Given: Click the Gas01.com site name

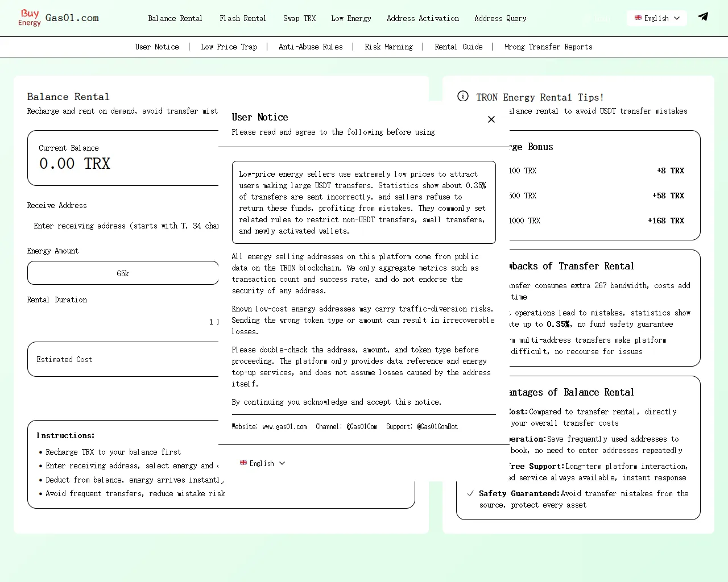Looking at the screenshot, I should [x=72, y=18].
